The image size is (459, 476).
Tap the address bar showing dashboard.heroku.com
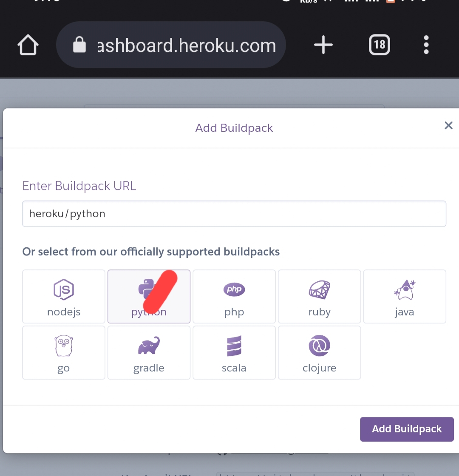187,45
